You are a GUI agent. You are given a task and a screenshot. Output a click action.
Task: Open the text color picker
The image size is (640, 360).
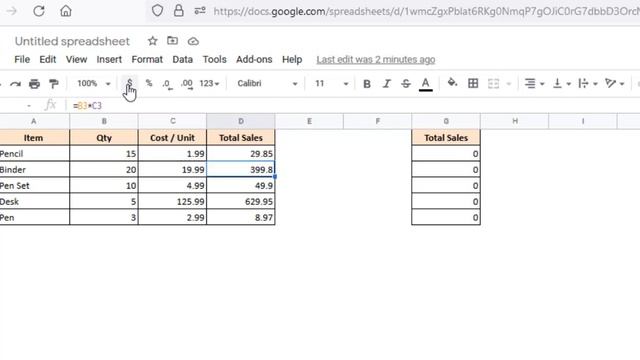tap(425, 84)
